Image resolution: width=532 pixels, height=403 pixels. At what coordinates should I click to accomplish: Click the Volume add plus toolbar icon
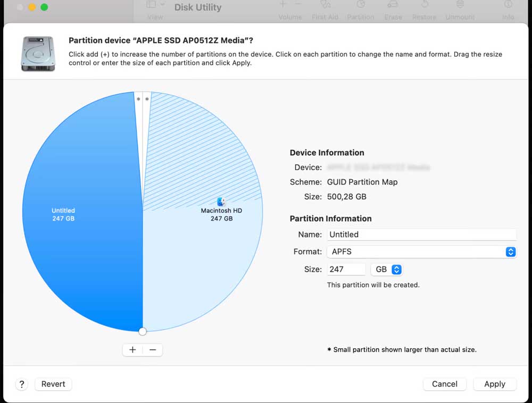pos(282,4)
